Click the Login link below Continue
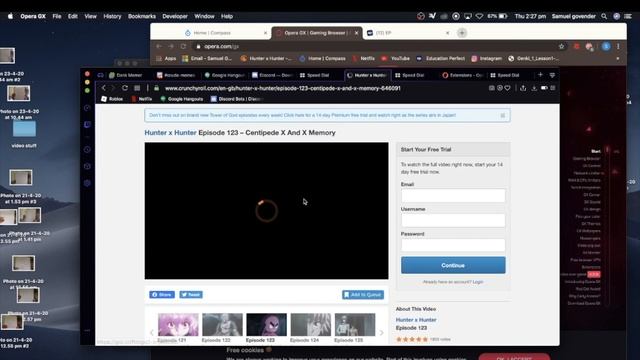Screen dimensions: 640x360 coord(478,282)
